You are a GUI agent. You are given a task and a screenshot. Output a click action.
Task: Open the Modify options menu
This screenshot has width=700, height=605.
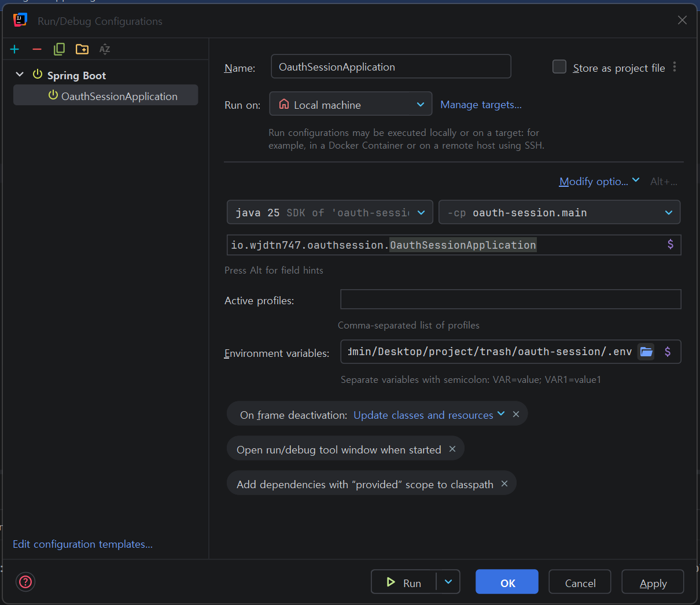(x=599, y=181)
